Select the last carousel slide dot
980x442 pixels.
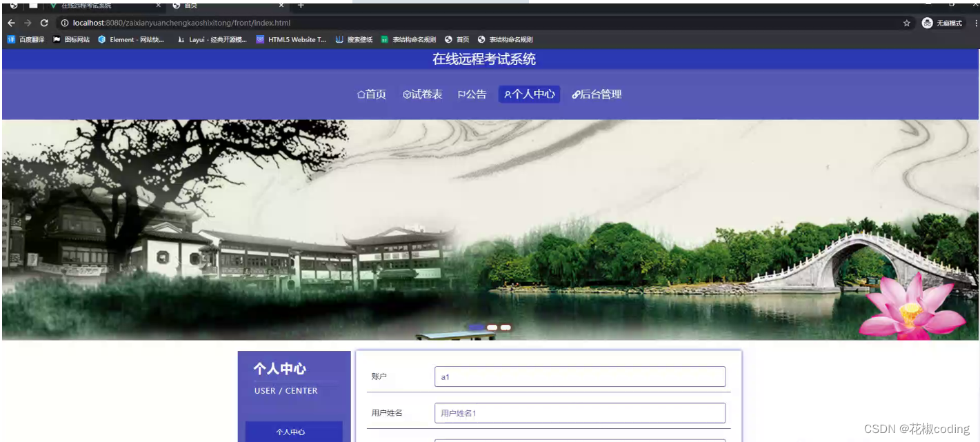pyautogui.click(x=507, y=328)
